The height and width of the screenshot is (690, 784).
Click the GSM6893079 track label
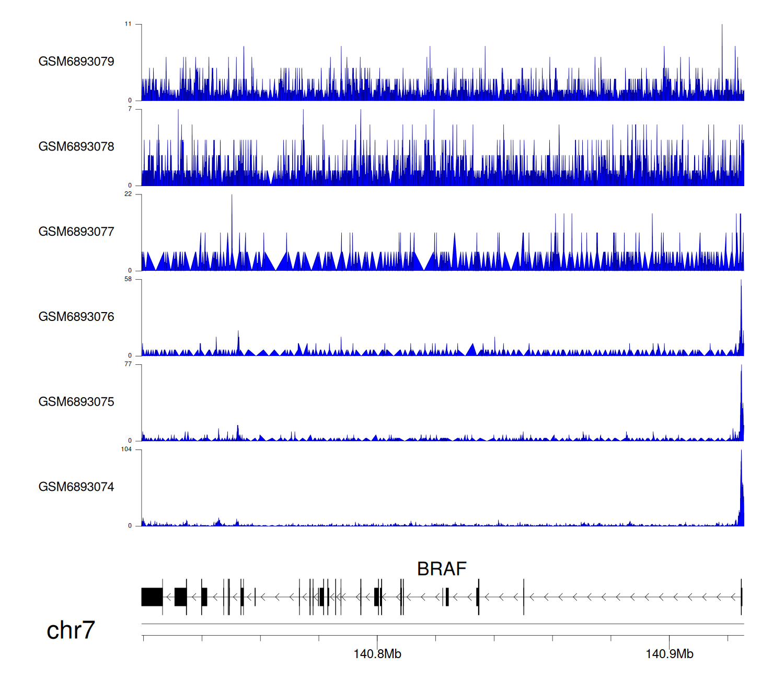pos(76,62)
